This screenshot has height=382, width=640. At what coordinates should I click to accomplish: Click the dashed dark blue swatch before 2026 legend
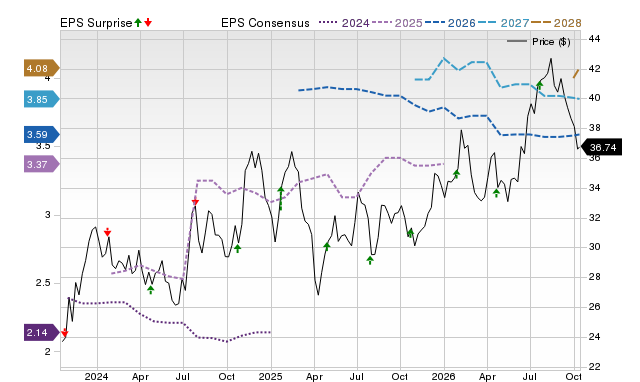434,22
